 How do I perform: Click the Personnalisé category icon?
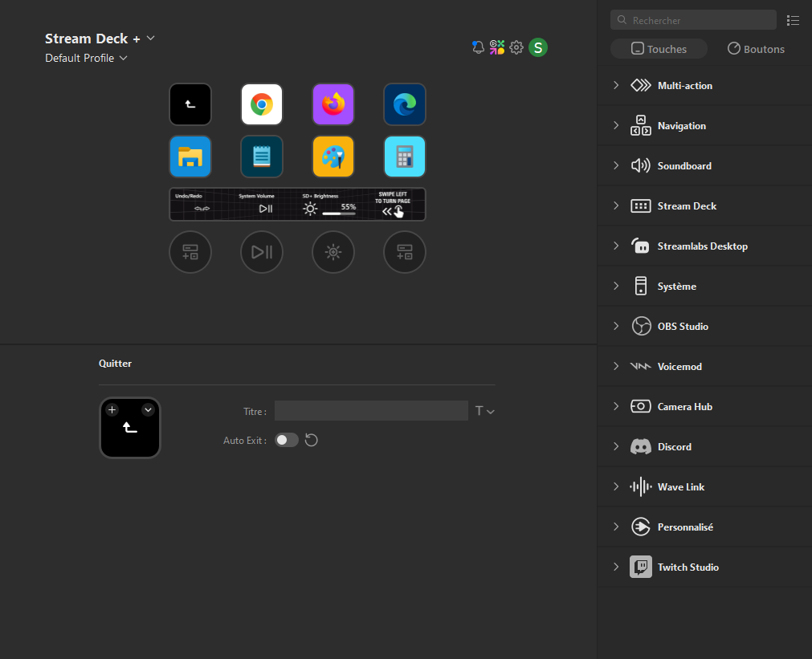(x=641, y=527)
